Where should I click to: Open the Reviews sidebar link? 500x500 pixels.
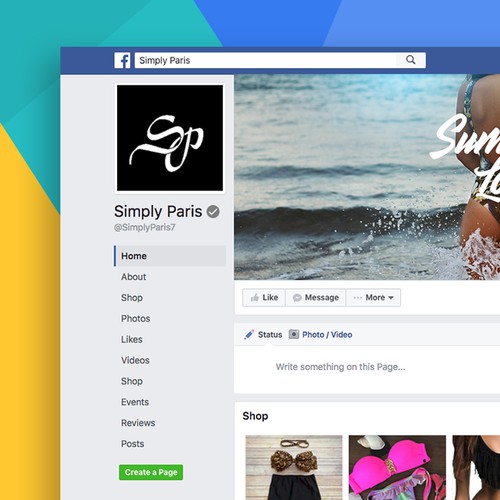pos(138,423)
